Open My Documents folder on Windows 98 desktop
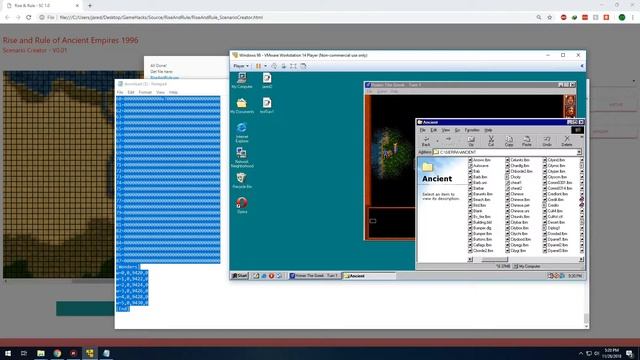Viewport: 640px width, 360px height. [x=242, y=105]
